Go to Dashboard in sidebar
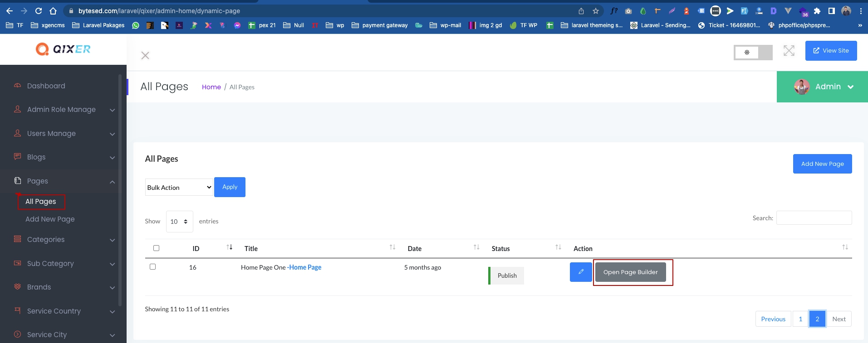The width and height of the screenshot is (868, 343). click(x=46, y=86)
